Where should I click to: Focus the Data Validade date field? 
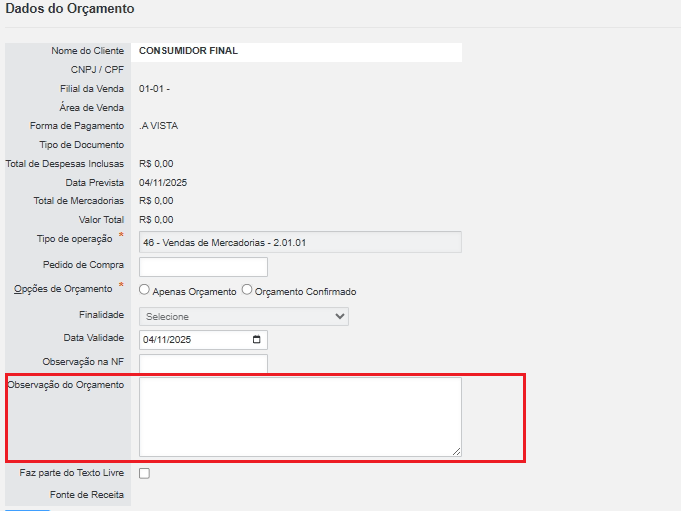coord(190,340)
